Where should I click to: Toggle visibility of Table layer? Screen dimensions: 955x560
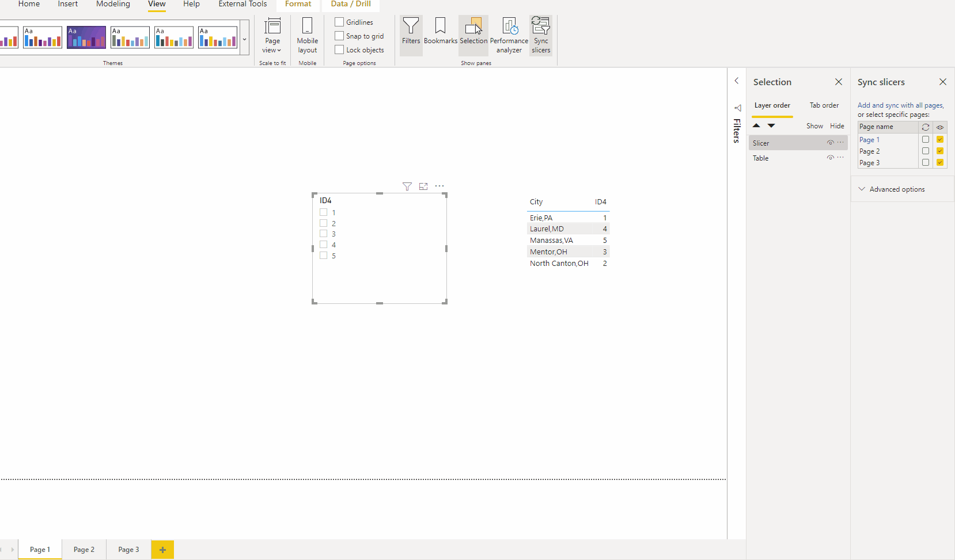pyautogui.click(x=830, y=158)
